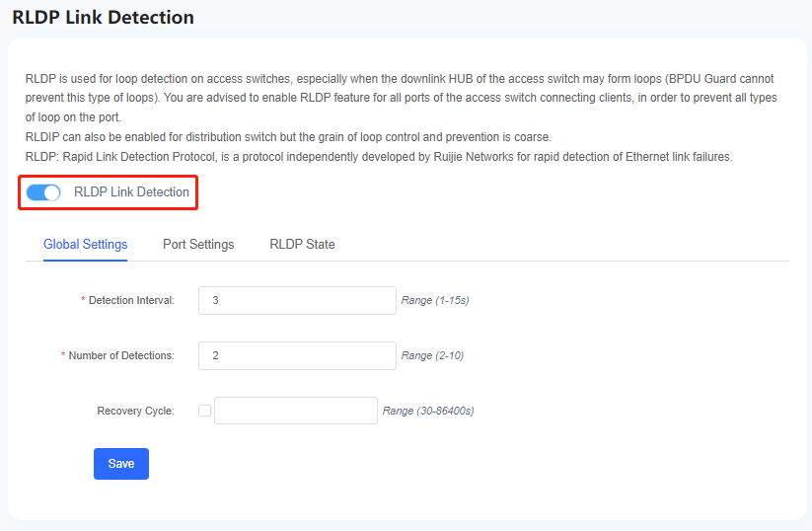
Task: Save the global RLDP settings
Action: 121,464
